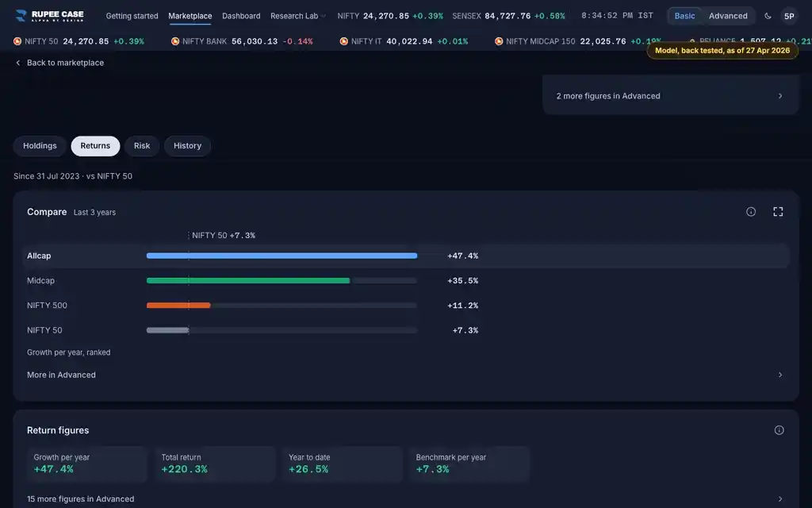Click the NIFTY BANK ticker icon

[x=175, y=41]
